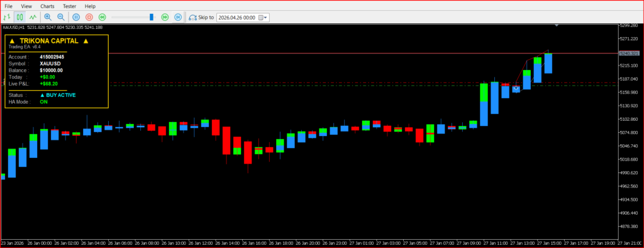
Task: Click the Balance value $10000.00
Action: (52, 70)
